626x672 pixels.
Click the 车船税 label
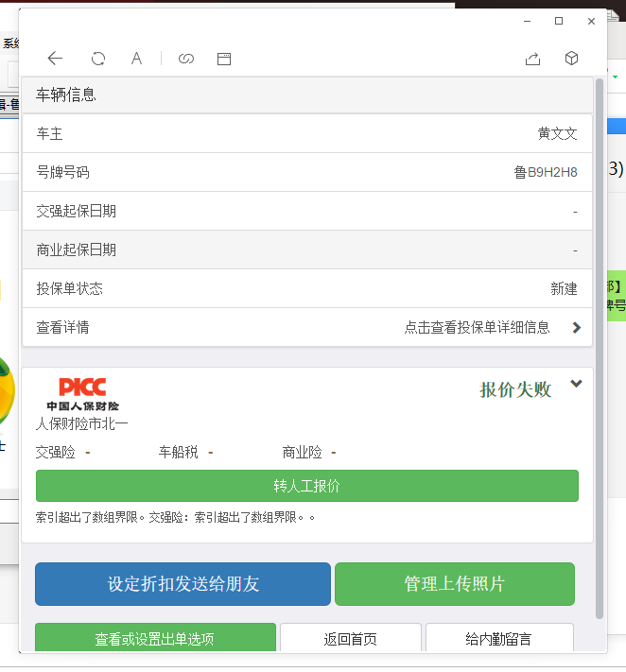click(179, 452)
